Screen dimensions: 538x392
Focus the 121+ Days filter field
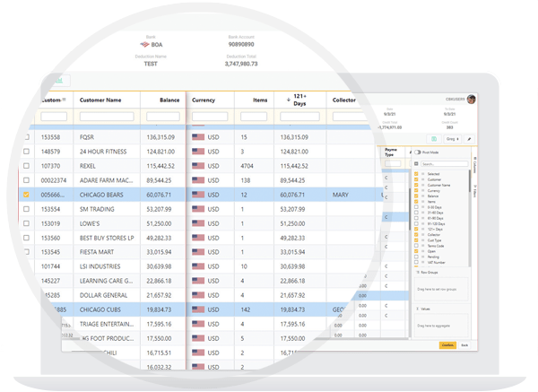[x=299, y=117]
